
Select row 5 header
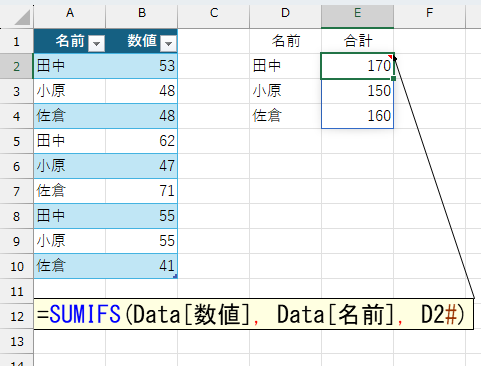[17, 141]
